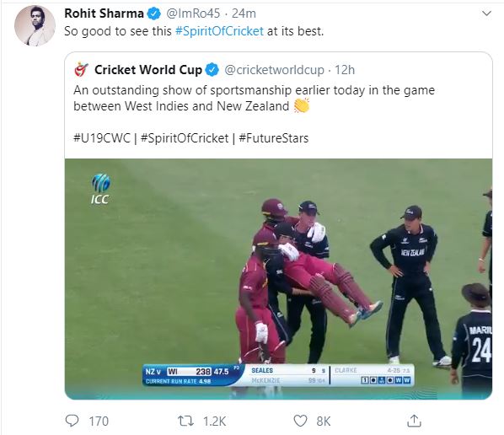
Task: Open the @cricketworldcup handle link
Action: (x=274, y=70)
